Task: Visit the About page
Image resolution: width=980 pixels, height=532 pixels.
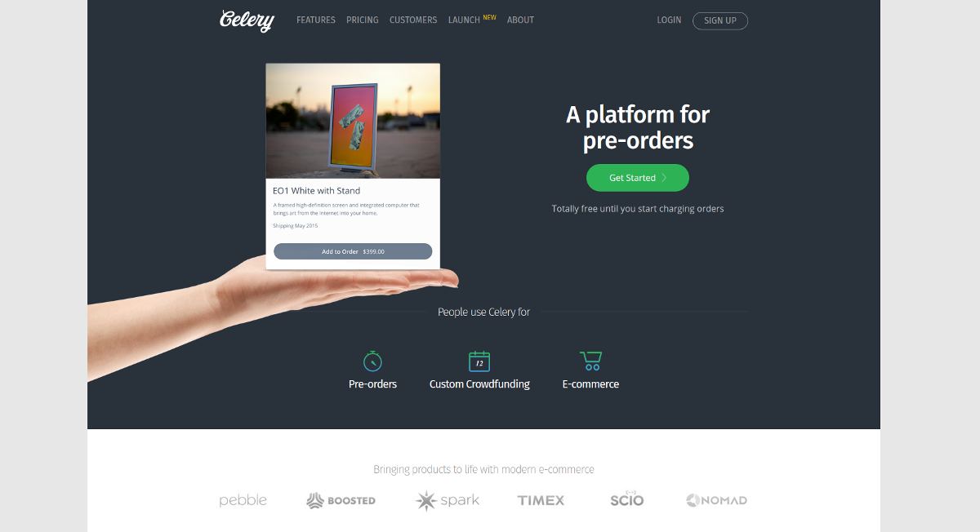Action: 520,20
